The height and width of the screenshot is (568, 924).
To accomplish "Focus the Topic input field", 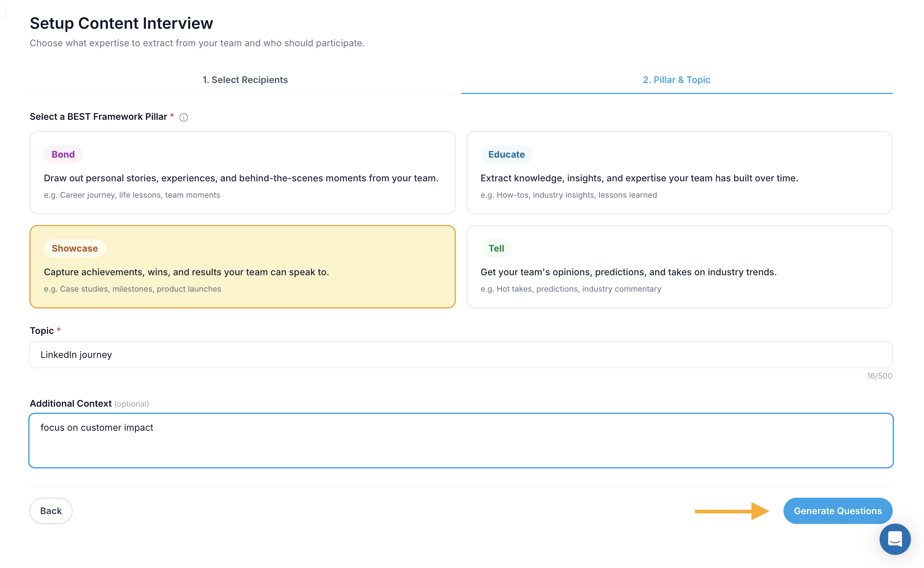I will coord(461,354).
